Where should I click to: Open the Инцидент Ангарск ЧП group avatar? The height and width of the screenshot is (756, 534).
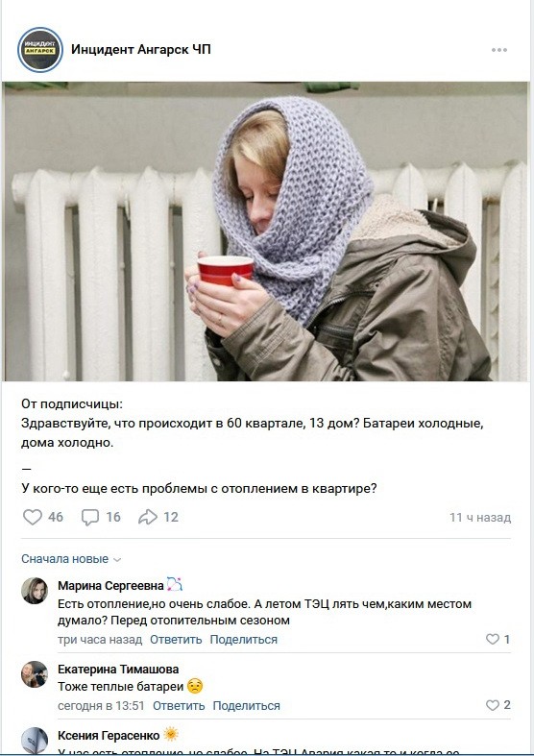40,50
